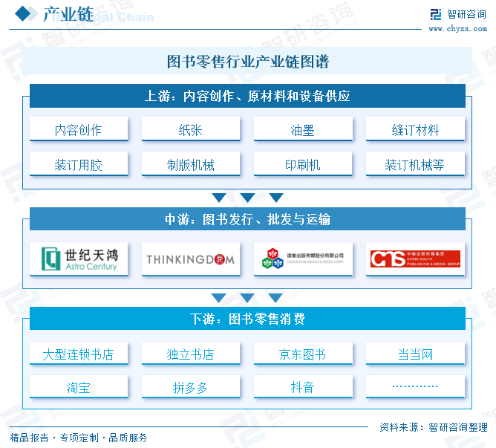Select the 印刷机 box

point(303,163)
